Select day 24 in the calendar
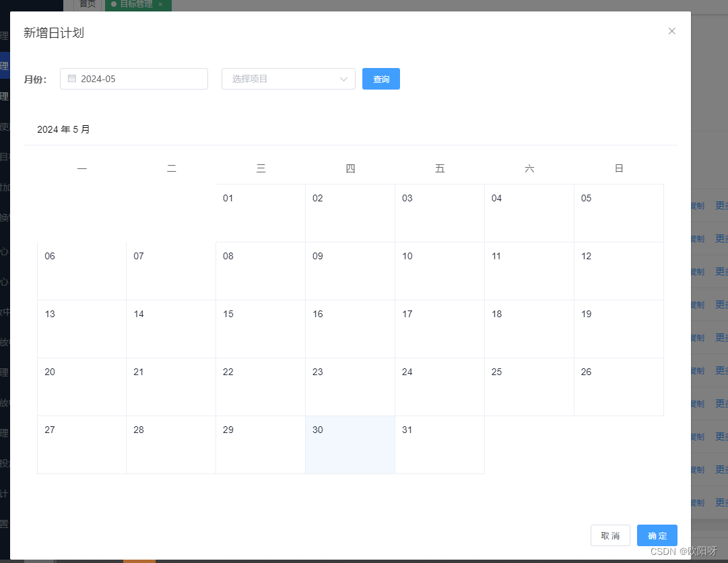728x563 pixels. coord(439,387)
